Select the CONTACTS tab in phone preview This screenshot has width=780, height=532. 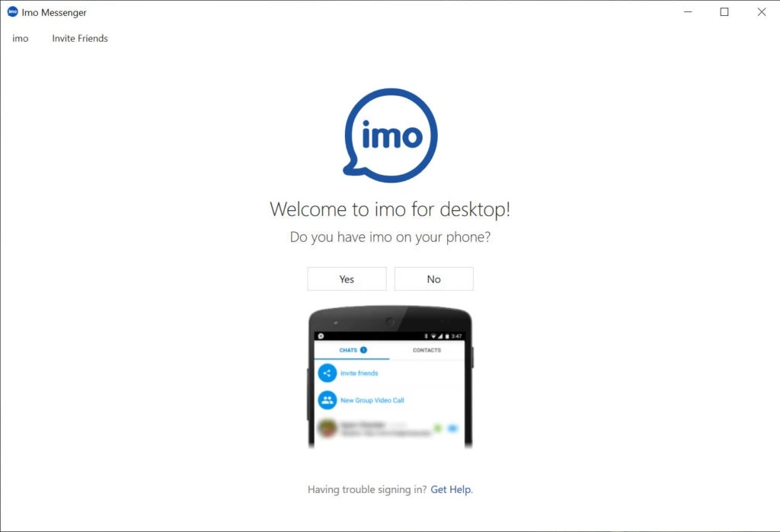pyautogui.click(x=427, y=350)
